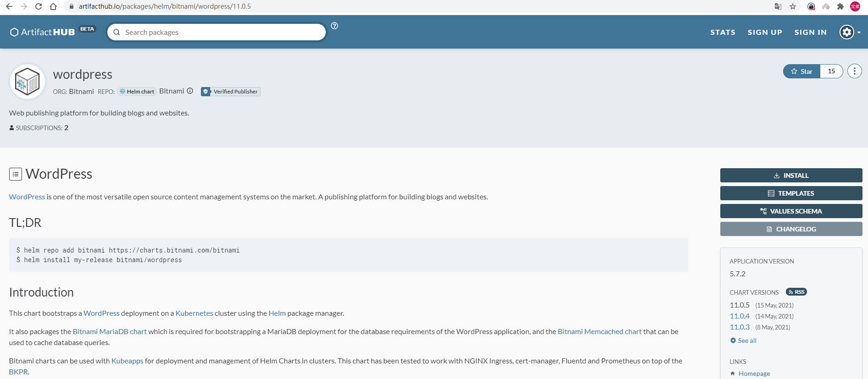The image size is (868, 379).
Task: Select chart version 11.0.3
Action: coord(740,327)
